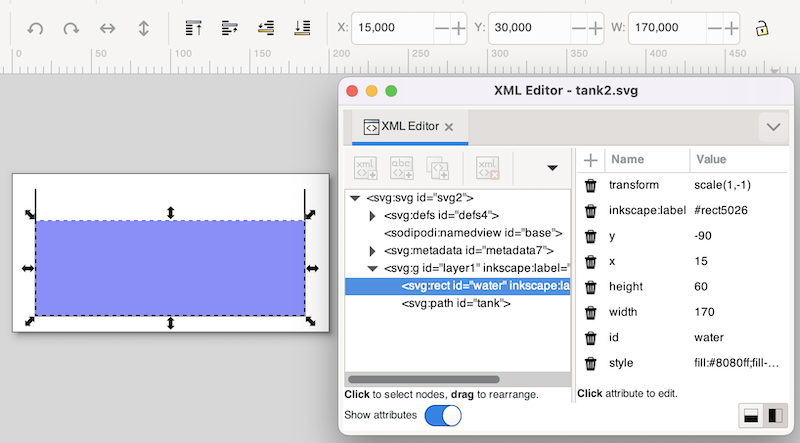The image size is (800, 443).
Task: Select the svg:path tank node
Action: click(456, 303)
